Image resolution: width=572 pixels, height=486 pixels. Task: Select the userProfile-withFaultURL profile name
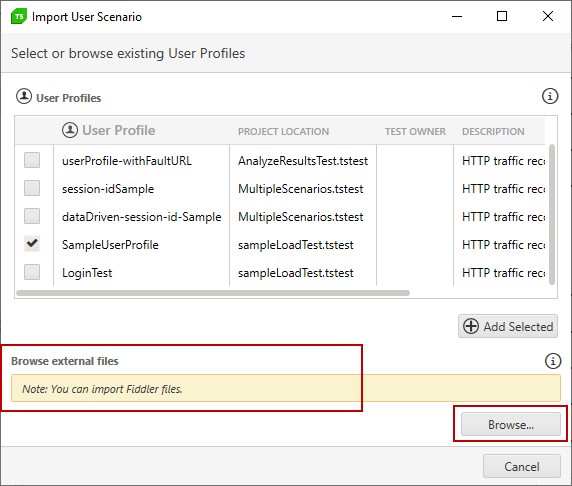pos(127,161)
